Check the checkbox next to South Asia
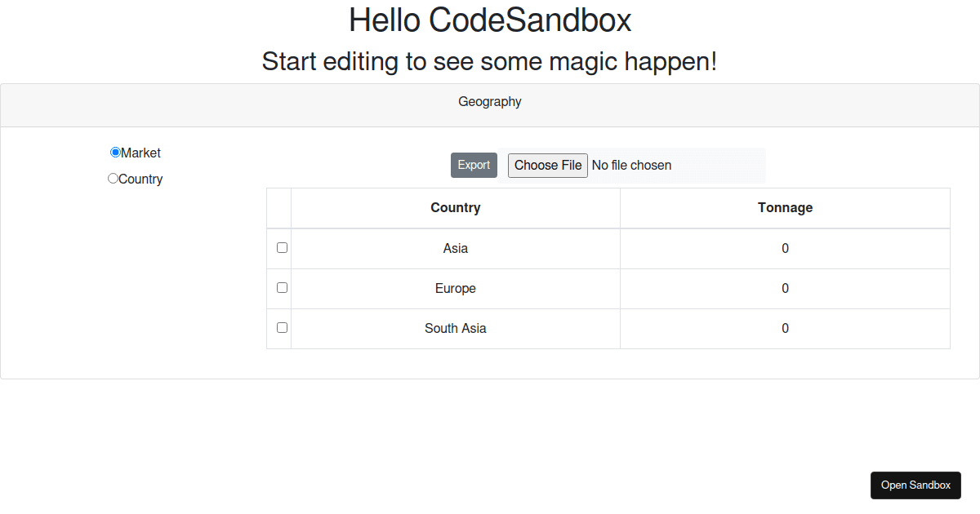Screen dimensions: 980x514 point(282,327)
